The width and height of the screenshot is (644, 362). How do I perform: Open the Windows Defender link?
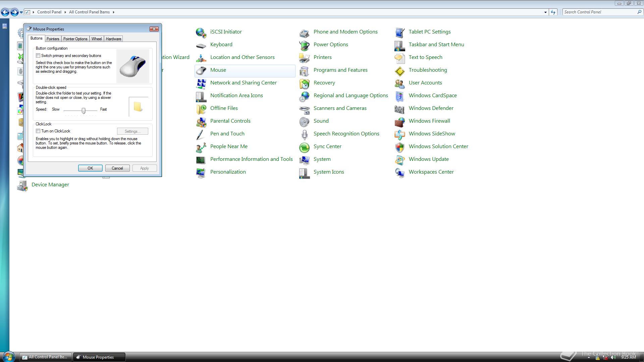coord(431,108)
